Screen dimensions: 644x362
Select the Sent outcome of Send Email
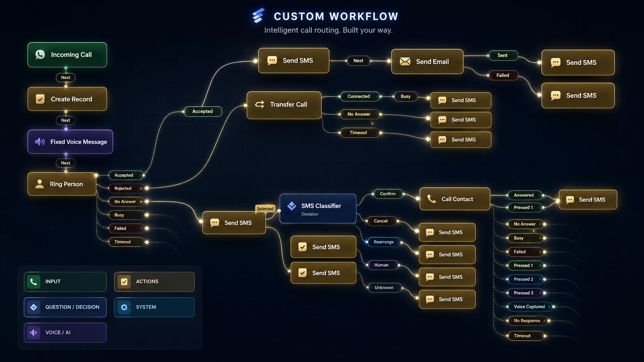[x=503, y=55]
